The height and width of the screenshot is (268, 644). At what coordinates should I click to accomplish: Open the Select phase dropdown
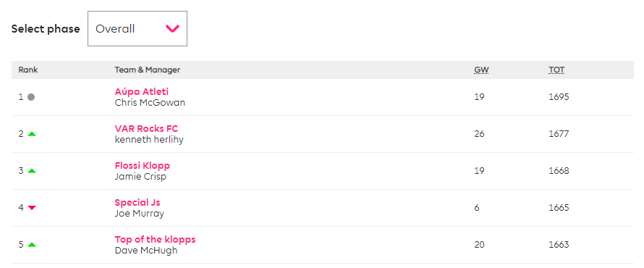click(x=137, y=29)
